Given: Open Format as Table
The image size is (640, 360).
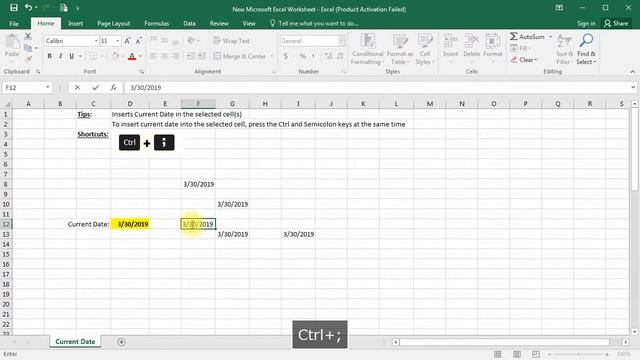Looking at the screenshot, I should tap(400, 49).
